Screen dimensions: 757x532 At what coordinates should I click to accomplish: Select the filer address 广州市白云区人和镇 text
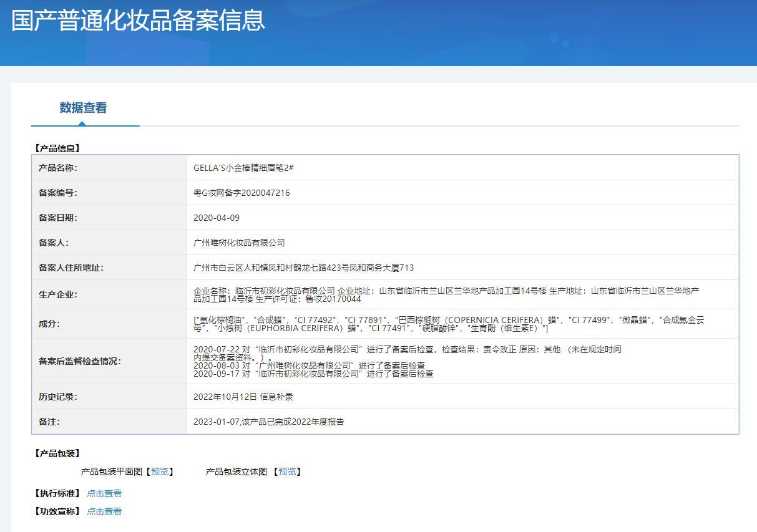[303, 268]
